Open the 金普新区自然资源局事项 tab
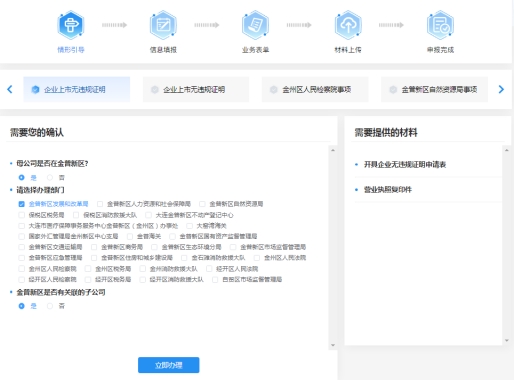The height and width of the screenshot is (380, 514). coord(434,89)
